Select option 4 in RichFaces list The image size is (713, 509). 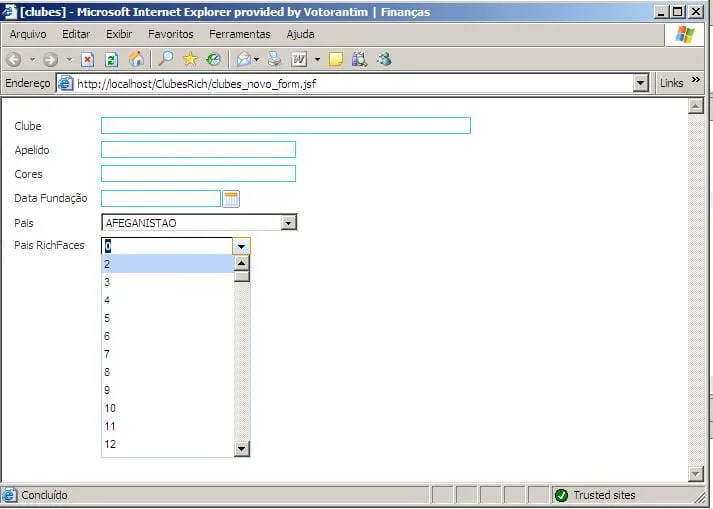(x=167, y=300)
